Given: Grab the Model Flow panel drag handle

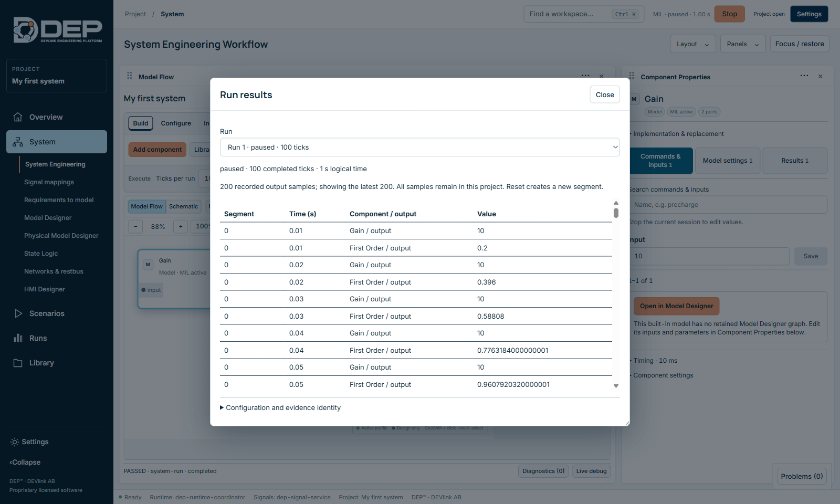Looking at the screenshot, I should point(130,76).
